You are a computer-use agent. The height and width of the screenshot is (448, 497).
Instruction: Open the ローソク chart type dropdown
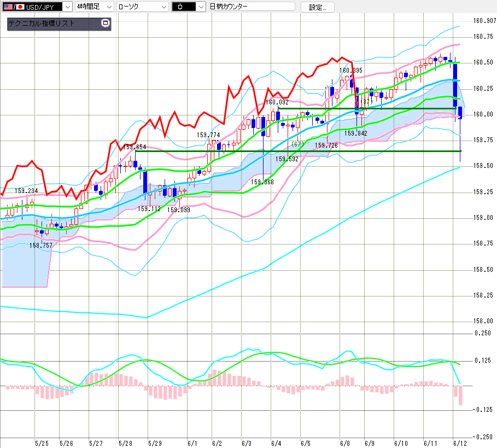point(163,7)
